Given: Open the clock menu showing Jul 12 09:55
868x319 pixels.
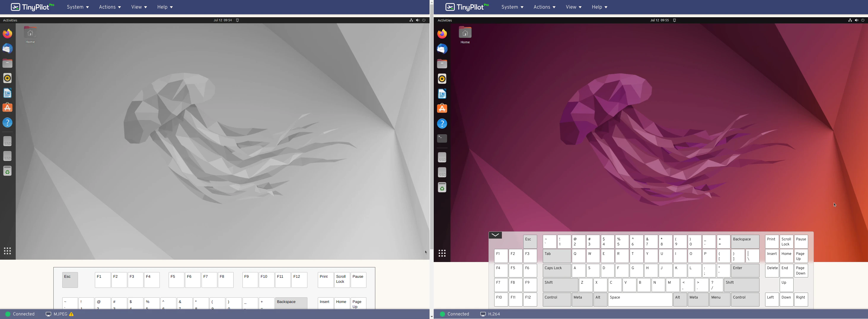Looking at the screenshot, I should (x=659, y=20).
